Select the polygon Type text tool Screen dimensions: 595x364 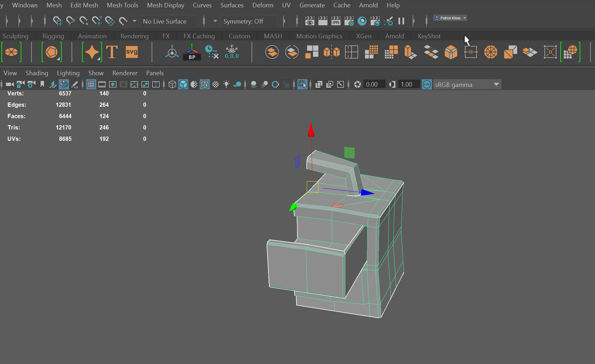click(112, 52)
